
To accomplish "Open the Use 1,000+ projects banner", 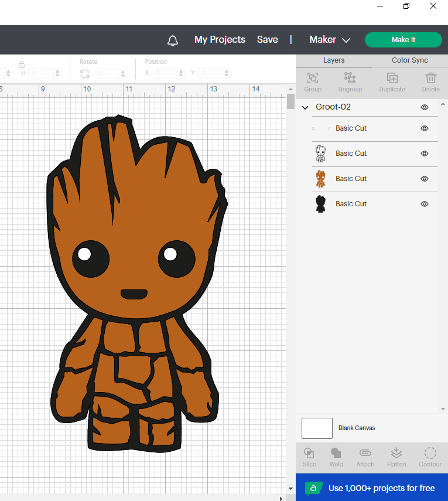I will click(372, 488).
